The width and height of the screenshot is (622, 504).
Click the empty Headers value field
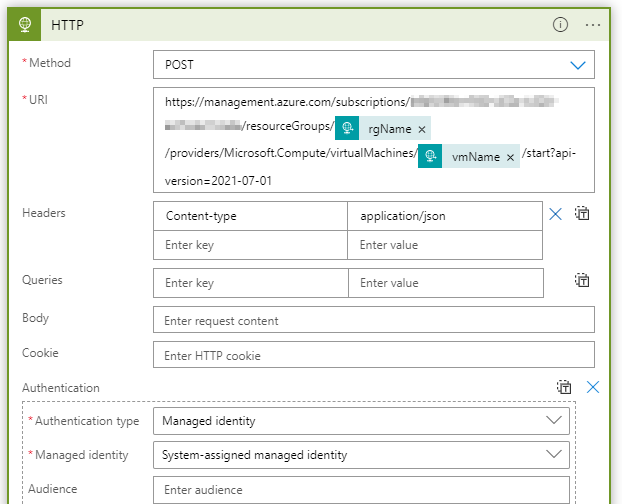(445, 245)
